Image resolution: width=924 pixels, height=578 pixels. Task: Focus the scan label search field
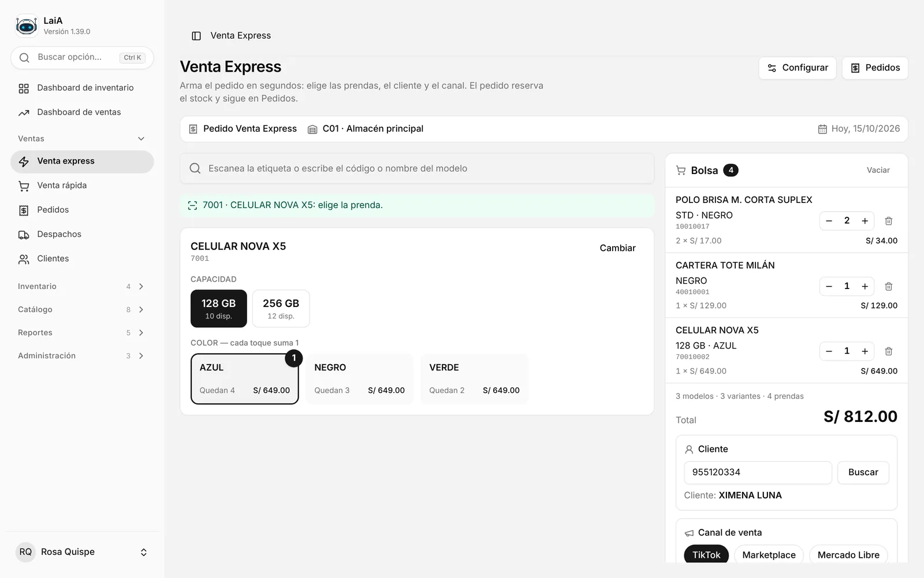(417, 168)
